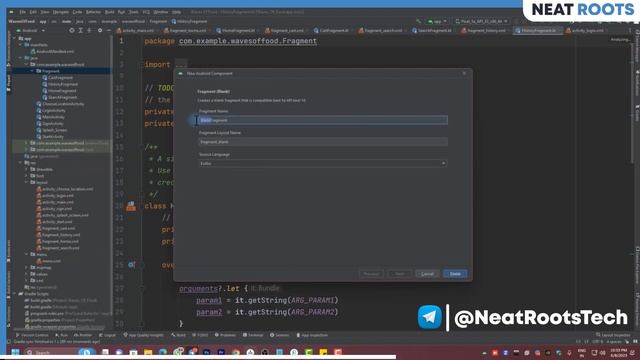640x360 pixels.
Task: Click the green build hammer icon
Action: point(418,21)
